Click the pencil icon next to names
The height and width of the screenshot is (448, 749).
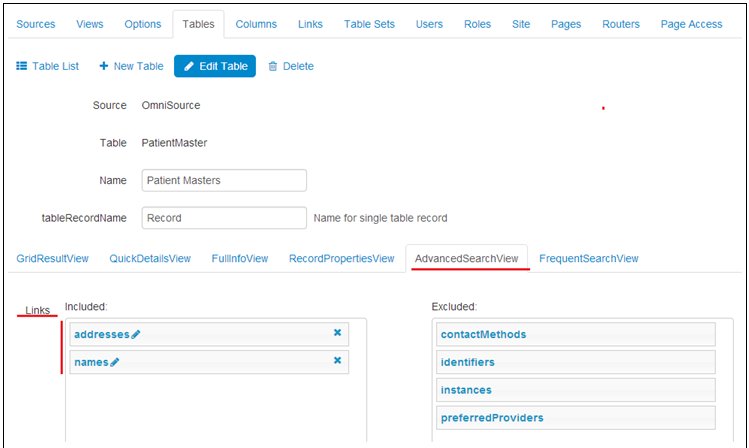point(115,362)
